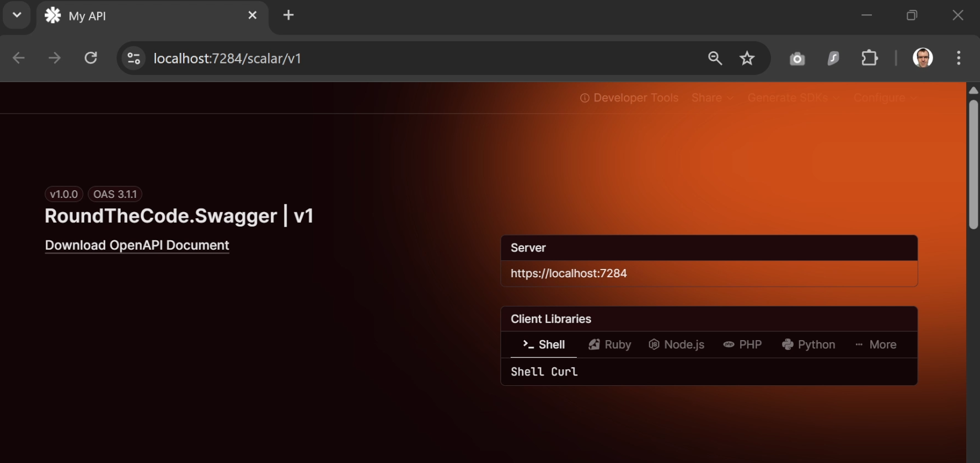Bookmark this page with star
The image size is (980, 463).
[x=747, y=58]
